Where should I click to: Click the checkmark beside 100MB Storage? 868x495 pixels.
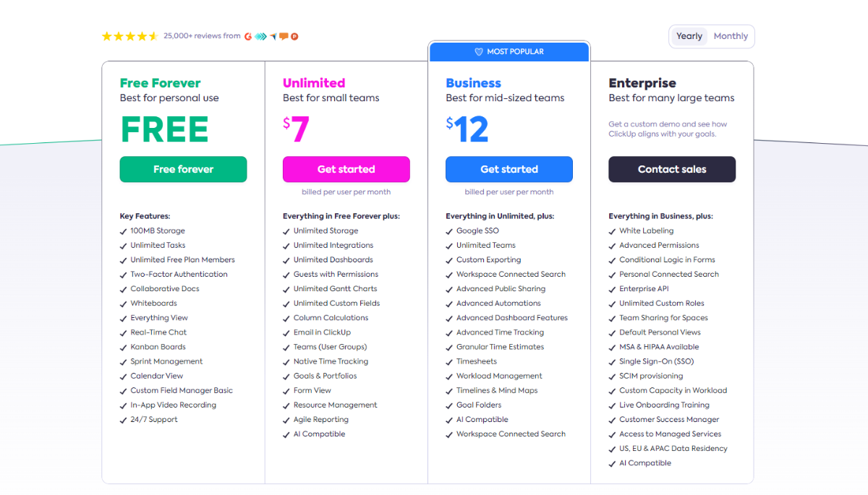click(x=123, y=231)
